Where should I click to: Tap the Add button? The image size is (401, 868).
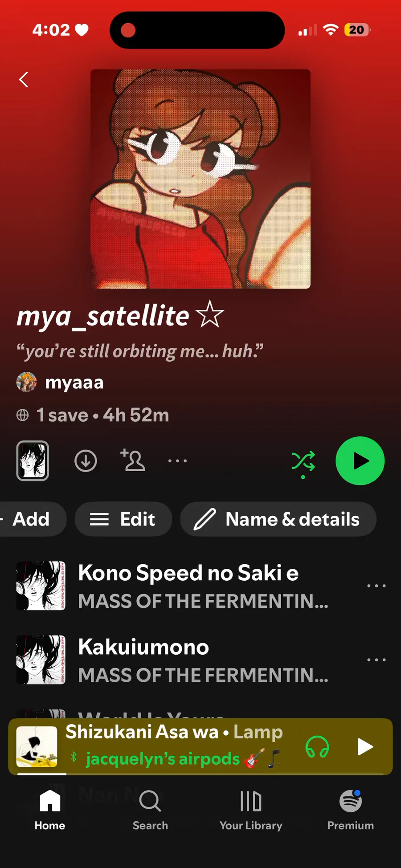pyautogui.click(x=30, y=519)
